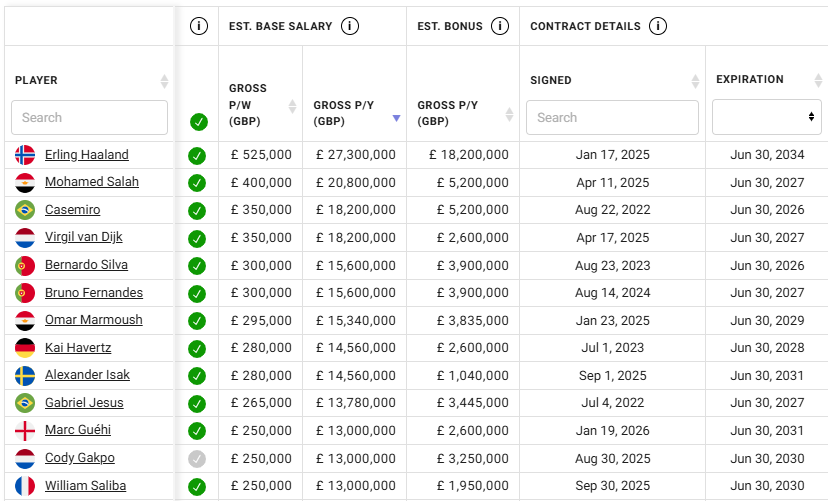This screenshot has height=501, width=828.
Task: Click the info icon next to Est. Bonus
Action: coord(500,26)
